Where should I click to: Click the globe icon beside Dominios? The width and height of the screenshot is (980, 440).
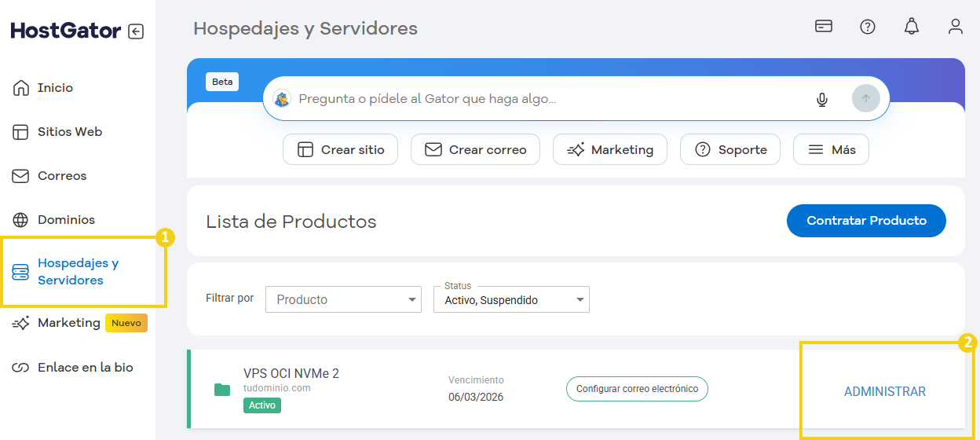[x=21, y=220]
